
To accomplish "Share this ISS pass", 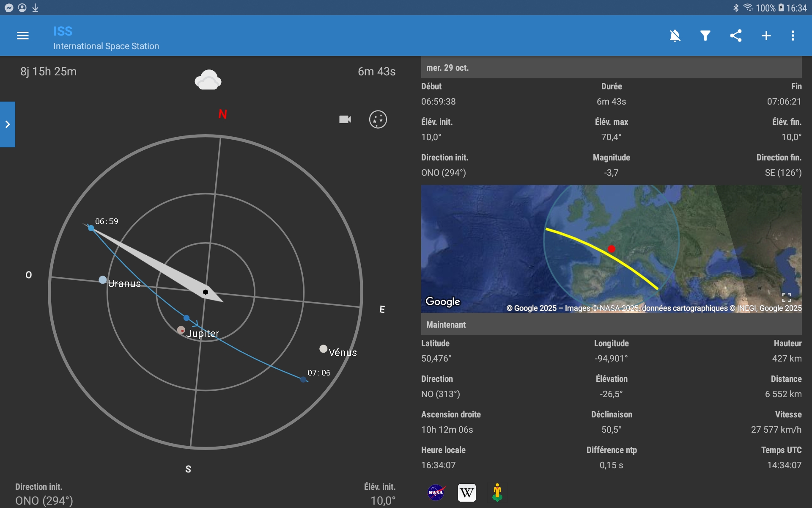I will coord(736,36).
